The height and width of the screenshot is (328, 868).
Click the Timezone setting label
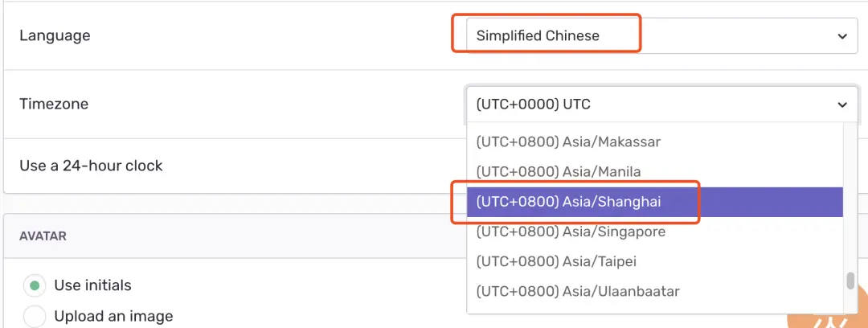click(54, 105)
